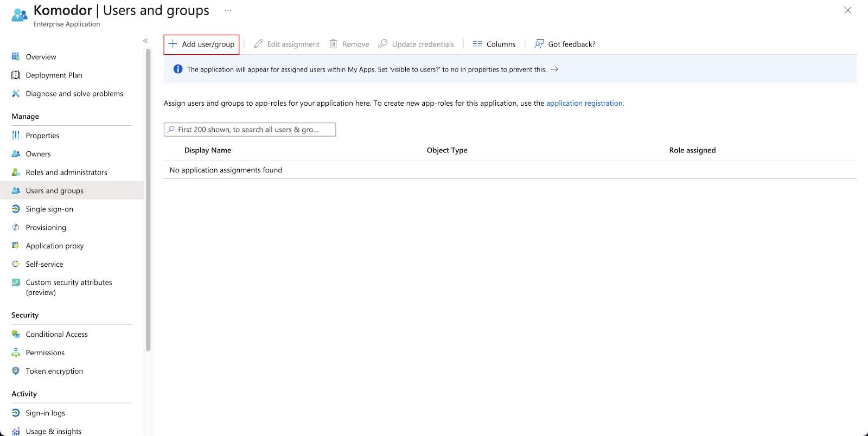This screenshot has width=868, height=436.
Task: Click the Overview grid icon
Action: coord(16,56)
